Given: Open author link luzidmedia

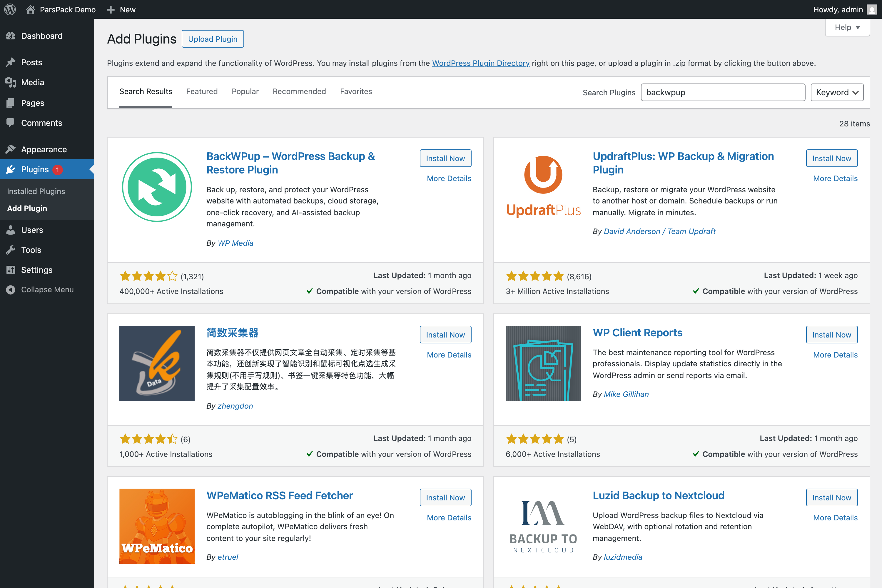Looking at the screenshot, I should click(x=623, y=557).
